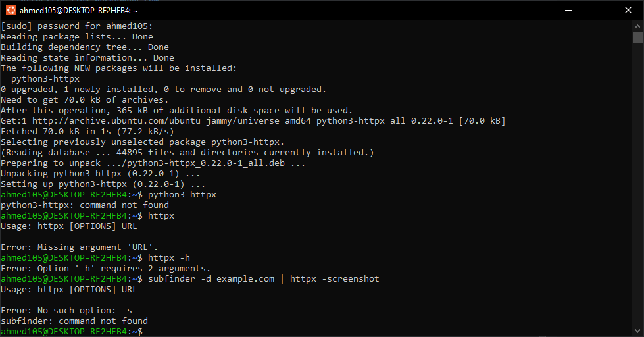
Task: Click the archive.ubuntu.com URL in output
Action: pyautogui.click(x=116, y=121)
